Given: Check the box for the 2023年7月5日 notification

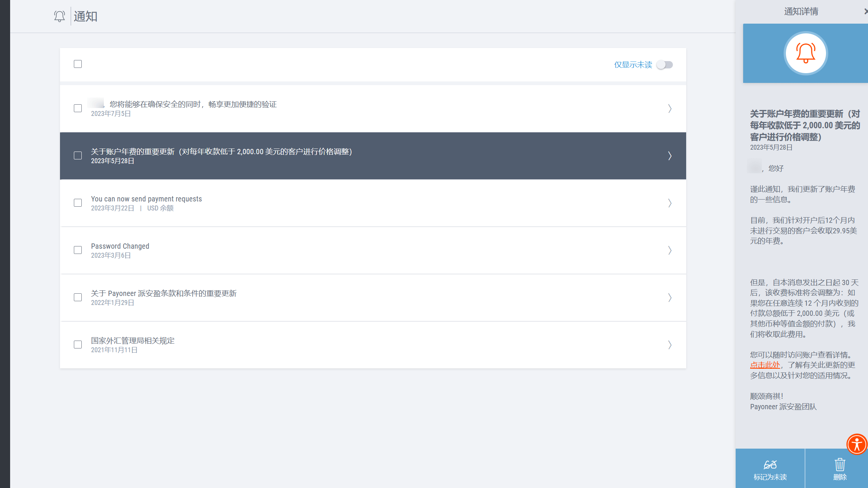Looking at the screenshot, I should point(78,108).
